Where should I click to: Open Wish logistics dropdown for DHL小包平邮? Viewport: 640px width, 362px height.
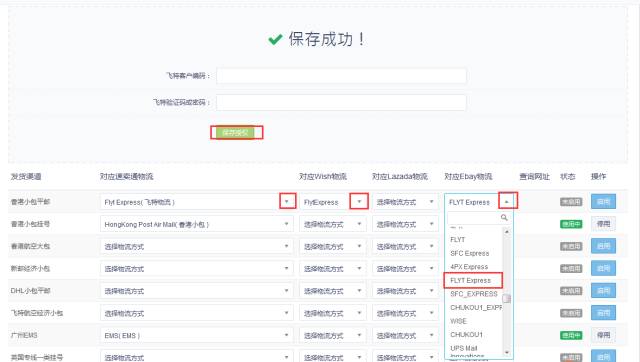pos(333,291)
